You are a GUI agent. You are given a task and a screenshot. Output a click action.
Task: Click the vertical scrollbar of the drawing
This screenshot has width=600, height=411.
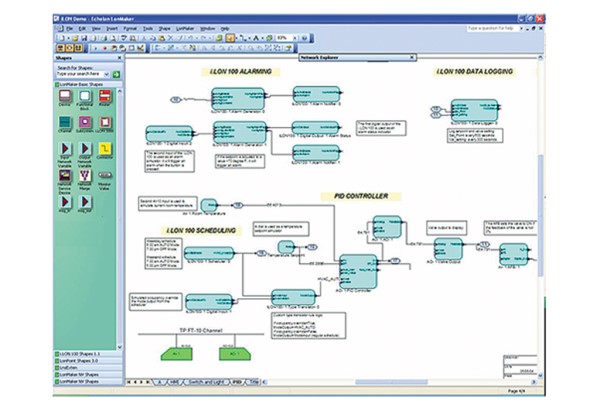(541, 214)
